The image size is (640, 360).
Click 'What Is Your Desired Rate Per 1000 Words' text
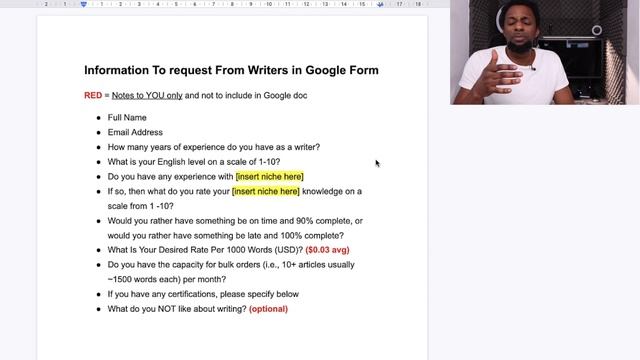pyautogui.click(x=205, y=250)
